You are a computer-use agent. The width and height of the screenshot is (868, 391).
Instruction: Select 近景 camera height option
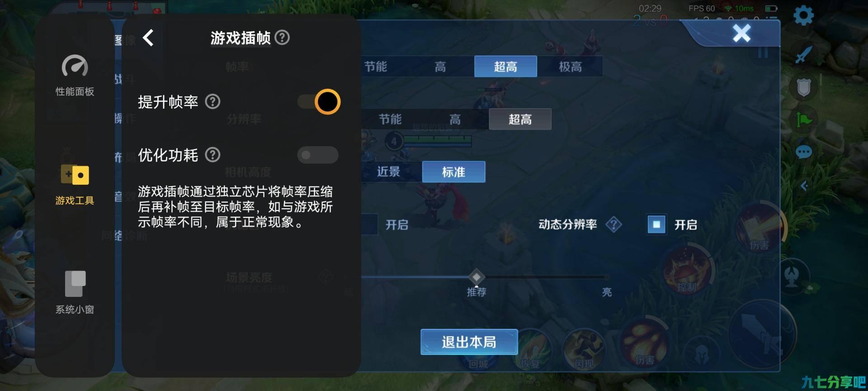(388, 172)
